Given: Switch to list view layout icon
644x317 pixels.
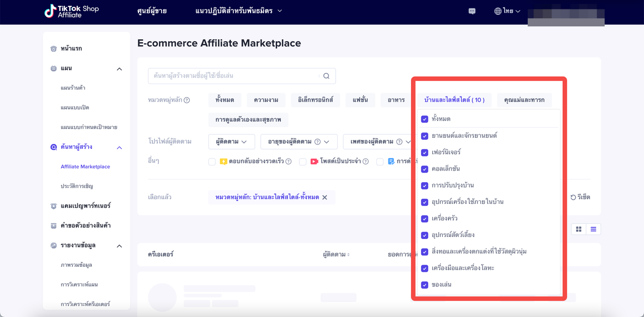Looking at the screenshot, I should (594, 229).
